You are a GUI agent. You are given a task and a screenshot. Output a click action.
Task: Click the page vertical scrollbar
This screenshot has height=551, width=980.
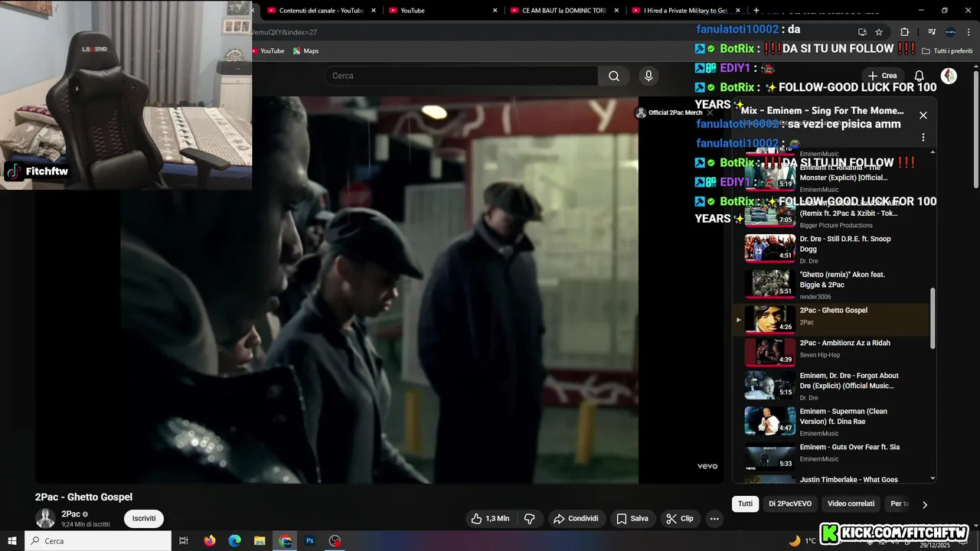(975, 128)
